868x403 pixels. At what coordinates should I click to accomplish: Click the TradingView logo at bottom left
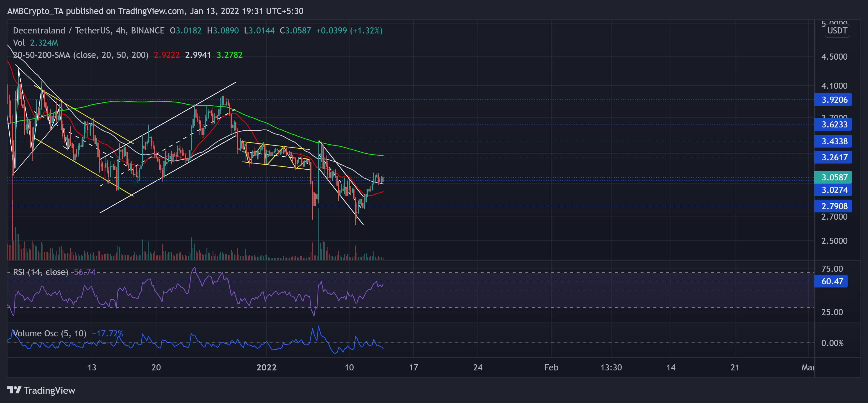point(42,390)
